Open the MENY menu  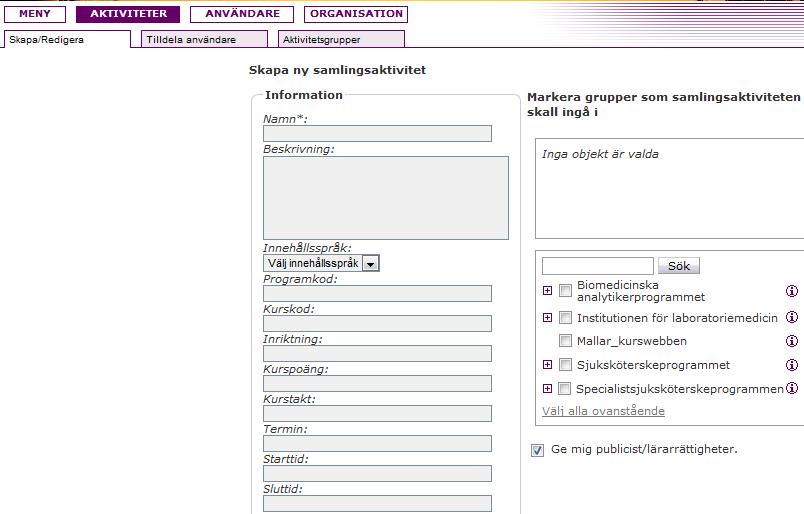pos(35,14)
